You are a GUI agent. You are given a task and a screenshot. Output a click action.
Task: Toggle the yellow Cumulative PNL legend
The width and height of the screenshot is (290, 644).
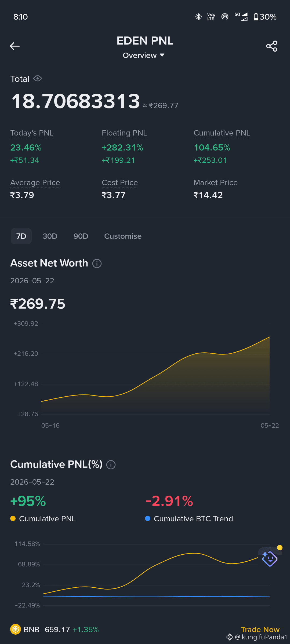[43, 519]
